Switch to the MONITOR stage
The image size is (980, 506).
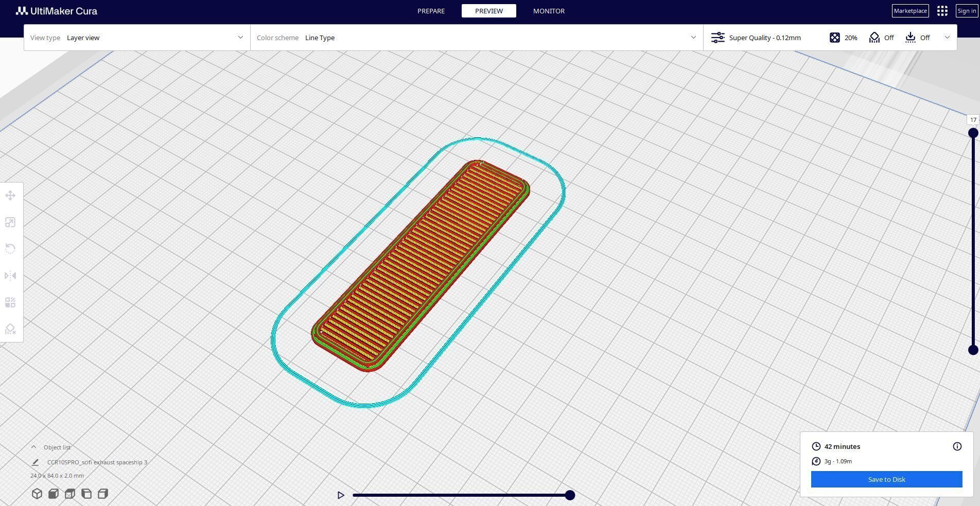[x=549, y=11]
